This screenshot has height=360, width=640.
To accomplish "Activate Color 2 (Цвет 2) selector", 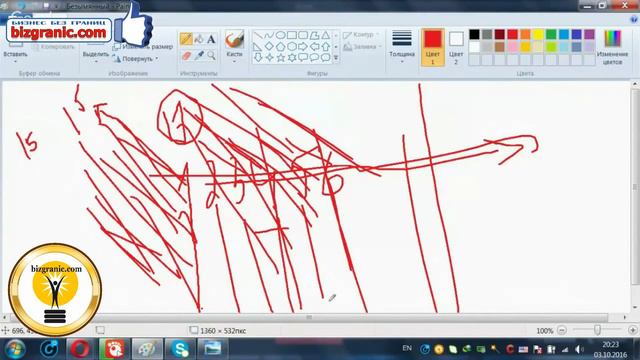I will [456, 47].
